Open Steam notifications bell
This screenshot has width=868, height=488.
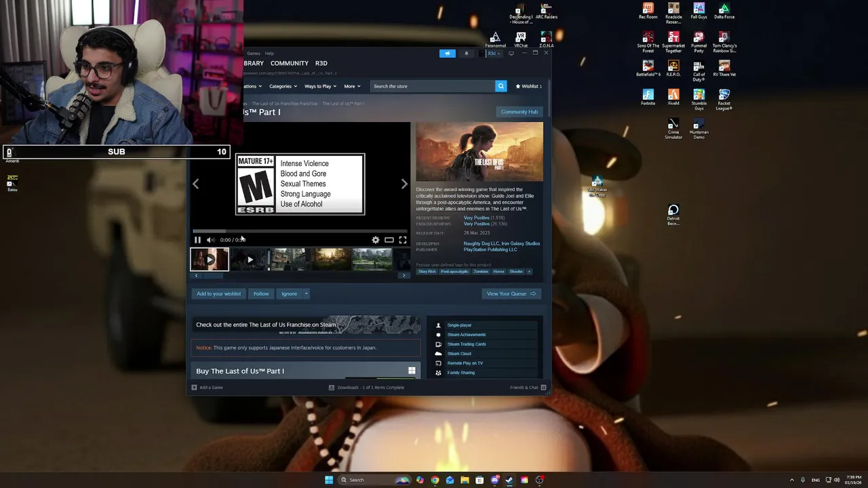pos(466,54)
